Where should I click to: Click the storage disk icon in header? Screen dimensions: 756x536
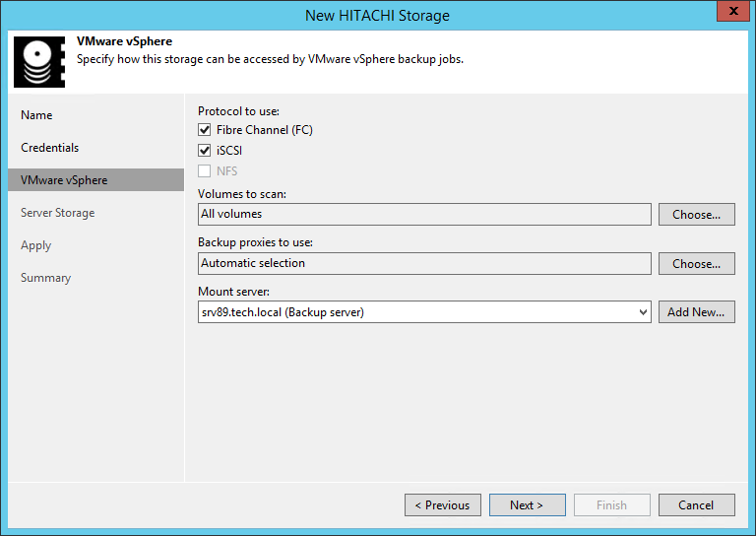[x=39, y=63]
